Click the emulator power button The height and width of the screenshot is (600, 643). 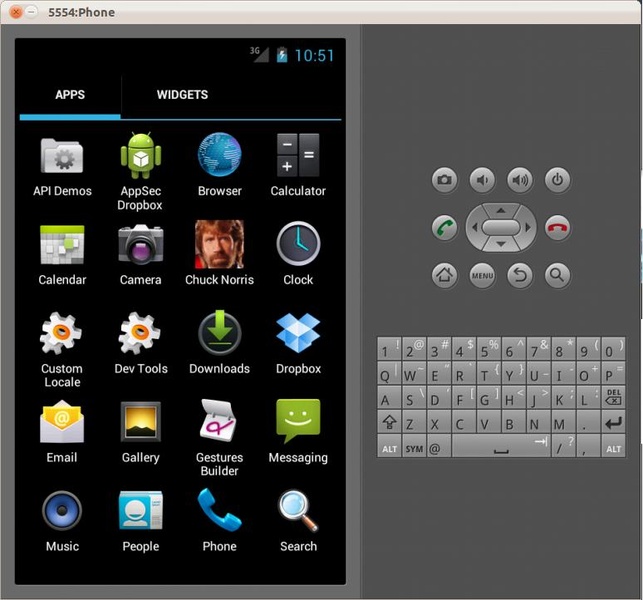click(557, 180)
